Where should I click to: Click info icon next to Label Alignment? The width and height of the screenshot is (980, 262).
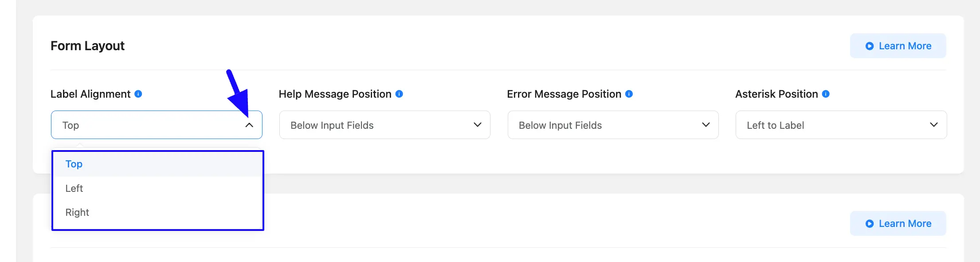coord(138,94)
